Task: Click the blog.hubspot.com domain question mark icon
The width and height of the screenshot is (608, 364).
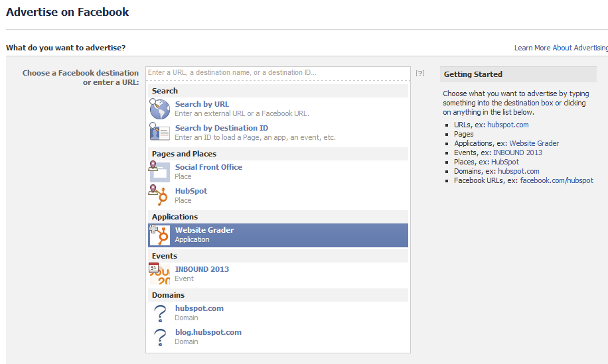Action: [x=160, y=337]
